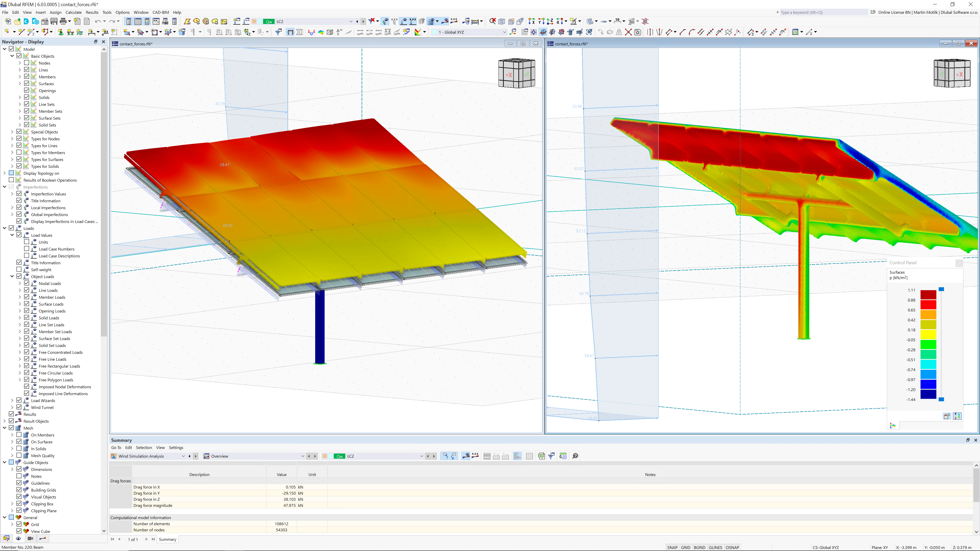Enable the Grid checkbox under General
Screen dimensions: 980x551
[x=19, y=524]
